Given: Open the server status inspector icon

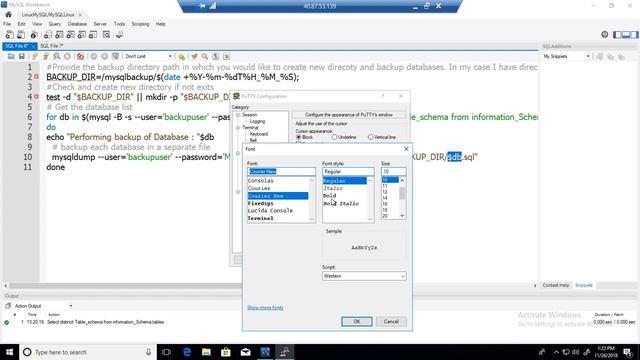Looking at the screenshot, I should [x=34, y=35].
